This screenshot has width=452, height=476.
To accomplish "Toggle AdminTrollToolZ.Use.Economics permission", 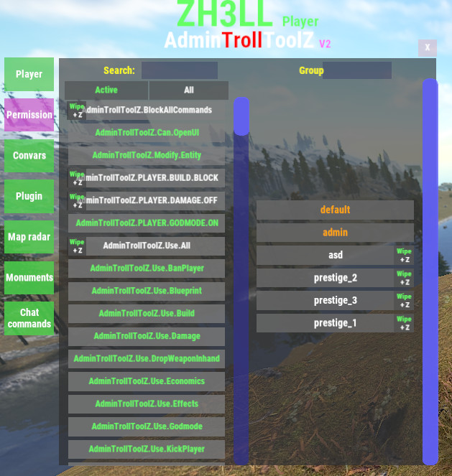I will [147, 381].
